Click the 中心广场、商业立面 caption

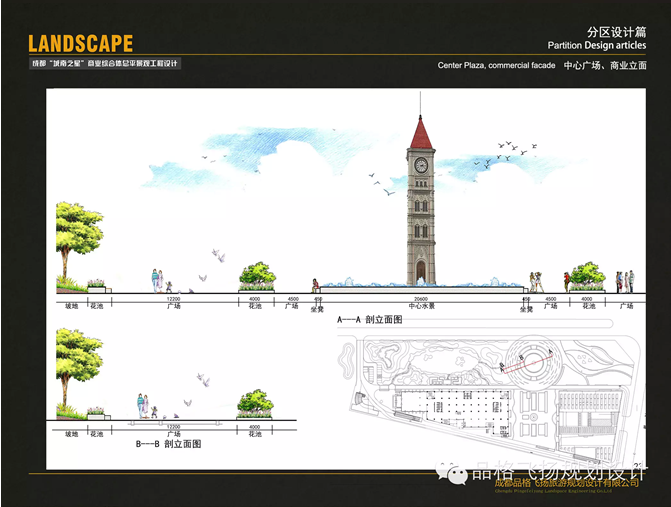605,65
